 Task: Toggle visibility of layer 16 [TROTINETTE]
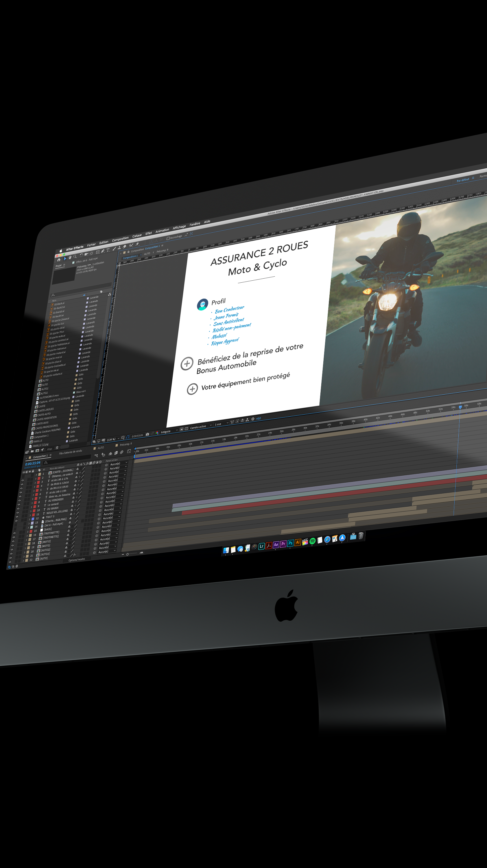[x=14, y=538]
